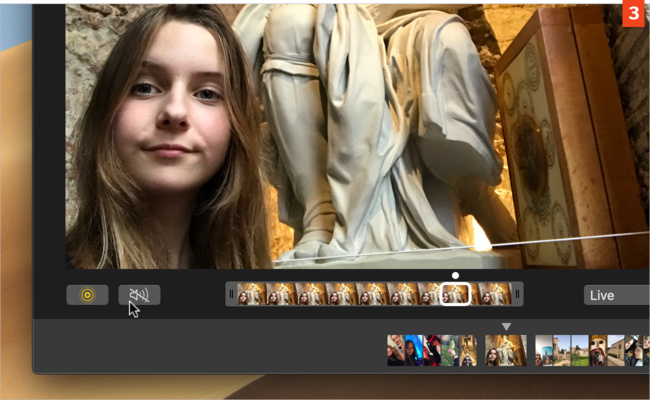650x400 pixels.
Task: Mute the Live Photo audio
Action: tap(139, 295)
